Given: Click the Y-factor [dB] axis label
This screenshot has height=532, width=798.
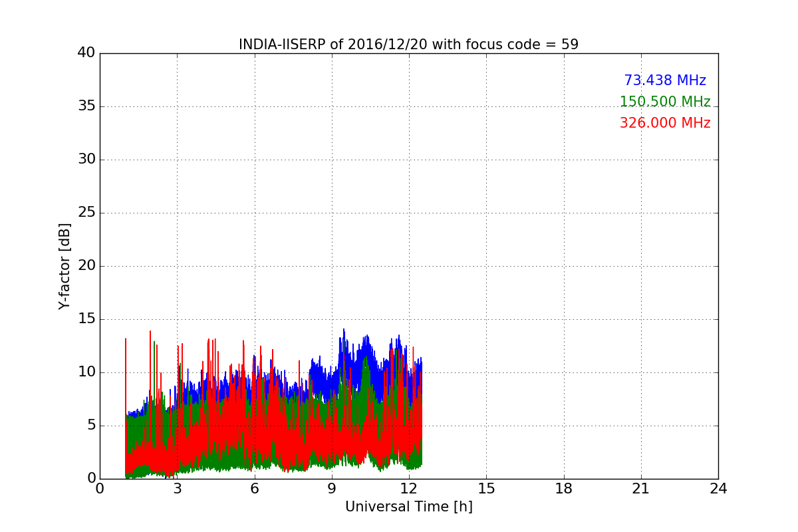Looking at the screenshot, I should tap(65, 266).
